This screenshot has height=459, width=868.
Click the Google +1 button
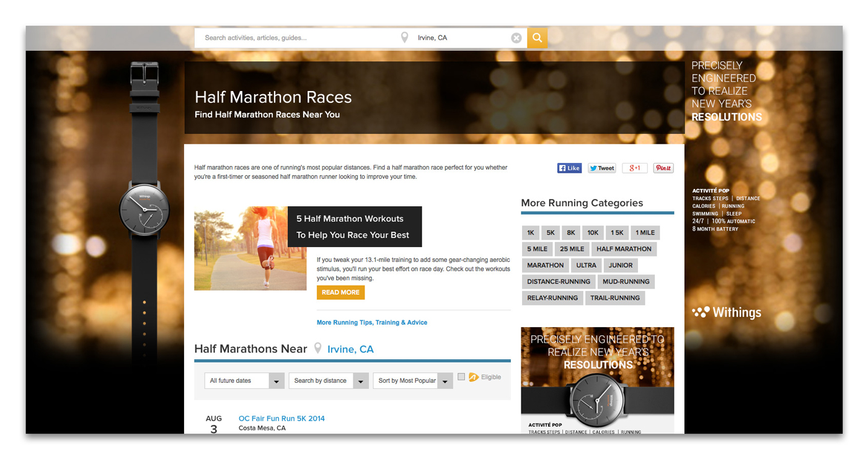point(635,168)
